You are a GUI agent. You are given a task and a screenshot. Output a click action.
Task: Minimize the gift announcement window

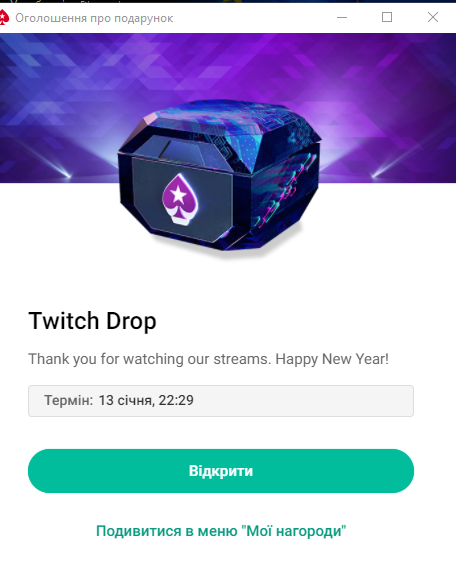[342, 17]
